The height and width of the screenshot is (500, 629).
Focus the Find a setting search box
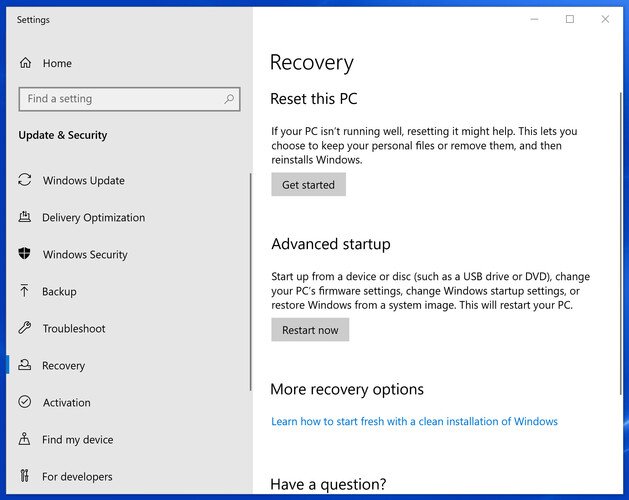[130, 99]
